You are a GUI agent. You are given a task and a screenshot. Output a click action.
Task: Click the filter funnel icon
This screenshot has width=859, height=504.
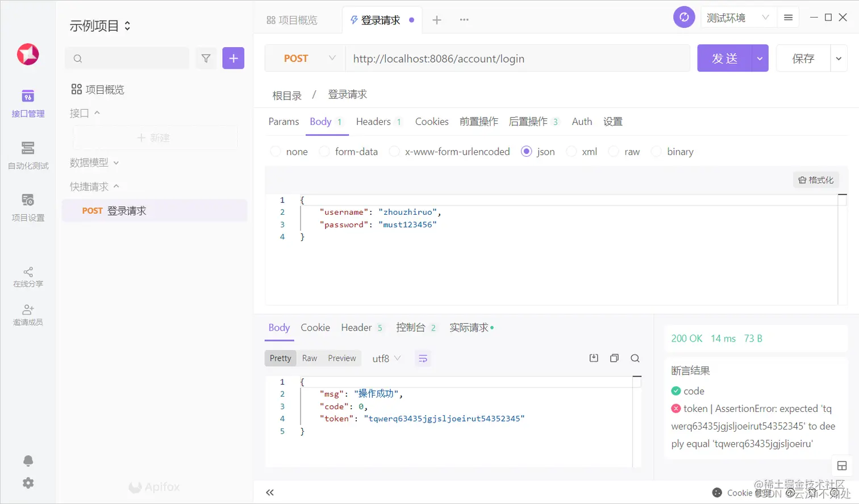point(206,58)
